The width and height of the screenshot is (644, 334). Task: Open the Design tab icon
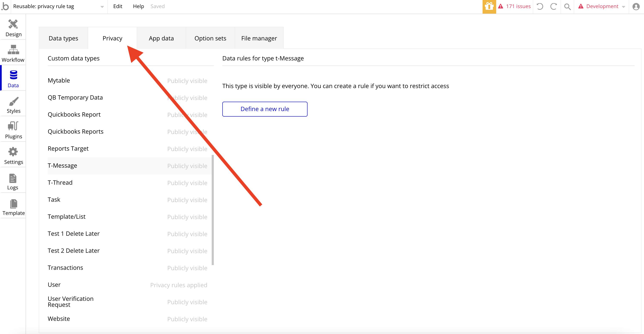click(13, 24)
